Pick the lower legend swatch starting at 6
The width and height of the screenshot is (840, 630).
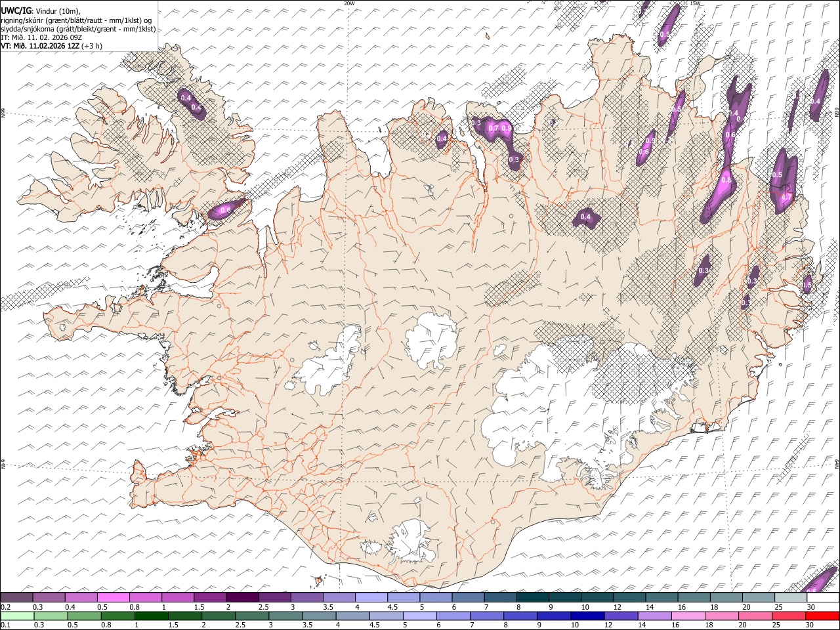click(453, 616)
